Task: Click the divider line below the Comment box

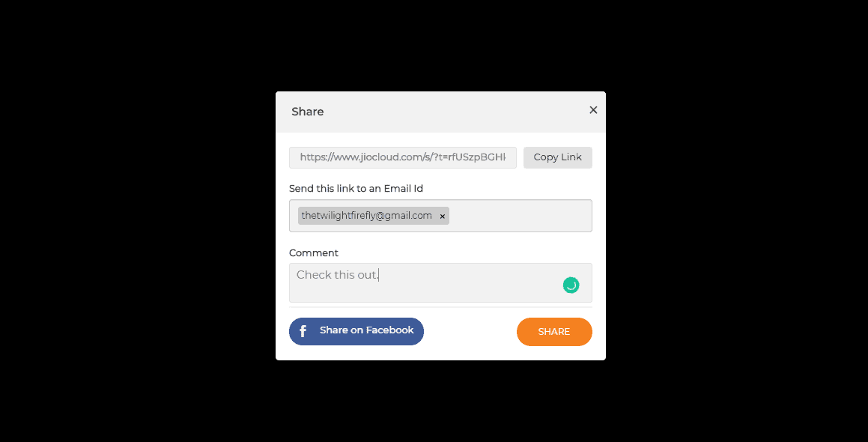Action: [440, 307]
